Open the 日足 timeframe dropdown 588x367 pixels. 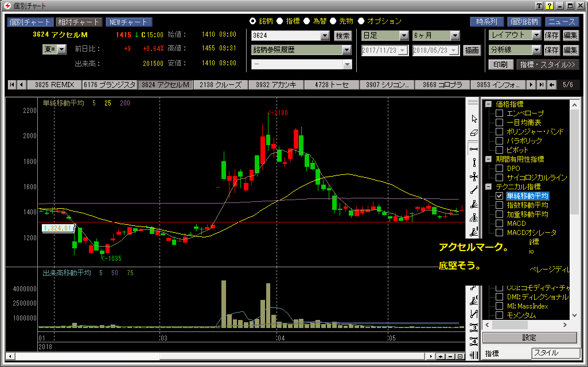click(x=403, y=36)
